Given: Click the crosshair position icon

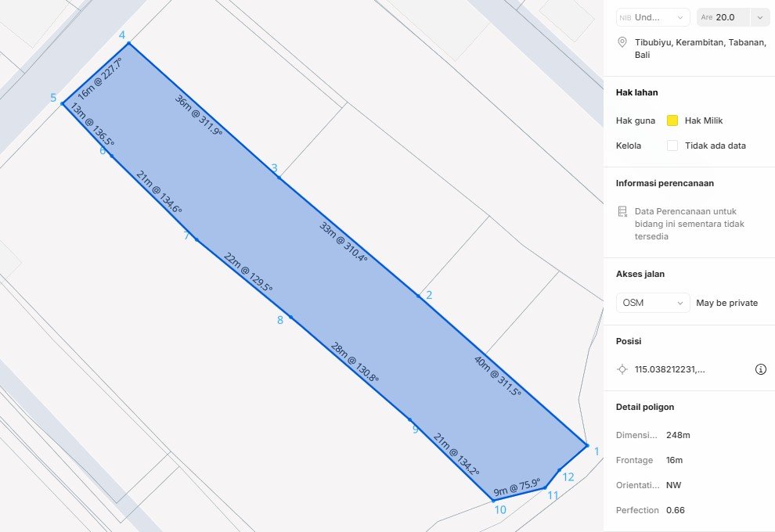Looking at the screenshot, I should (x=622, y=369).
